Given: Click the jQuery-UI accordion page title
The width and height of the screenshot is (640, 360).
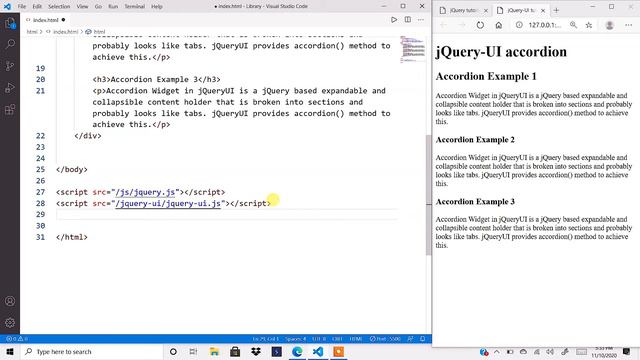Looking at the screenshot, I should (501, 52).
